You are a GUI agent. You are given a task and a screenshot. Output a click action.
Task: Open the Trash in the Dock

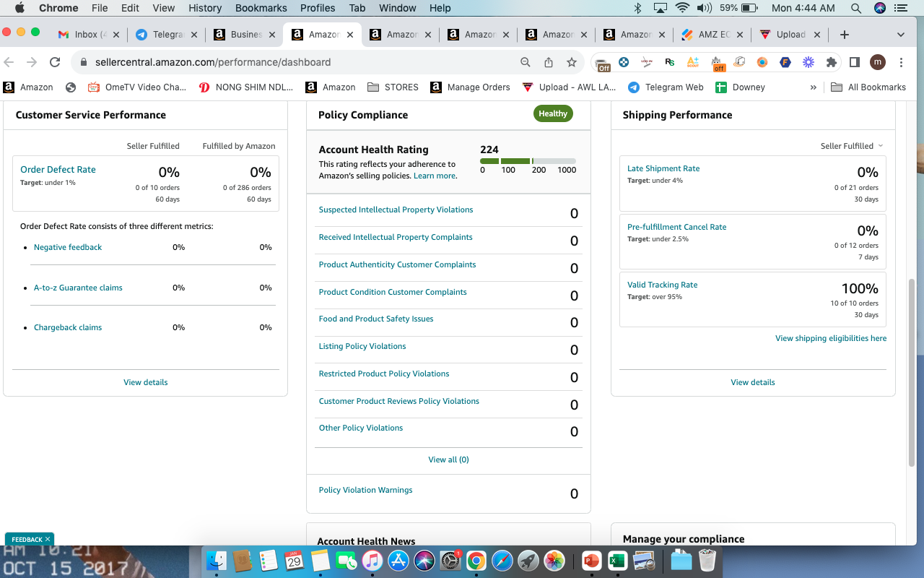[x=707, y=561]
